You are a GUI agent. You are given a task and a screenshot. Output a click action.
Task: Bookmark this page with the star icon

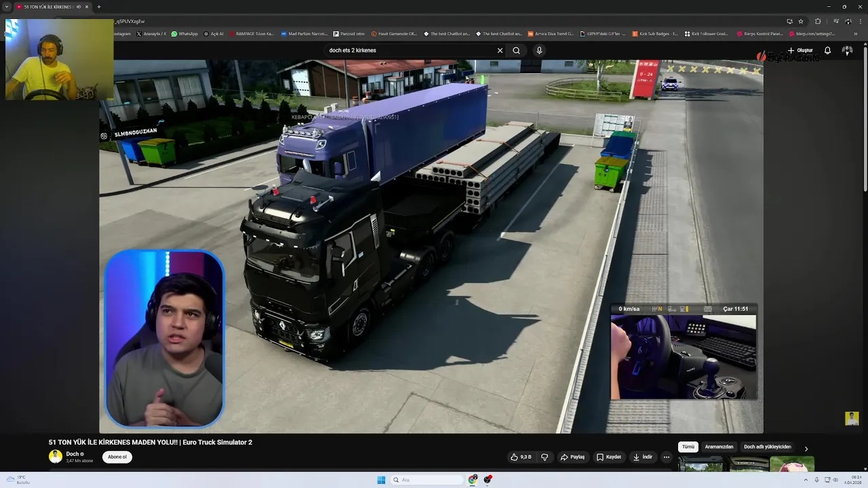coord(801,21)
